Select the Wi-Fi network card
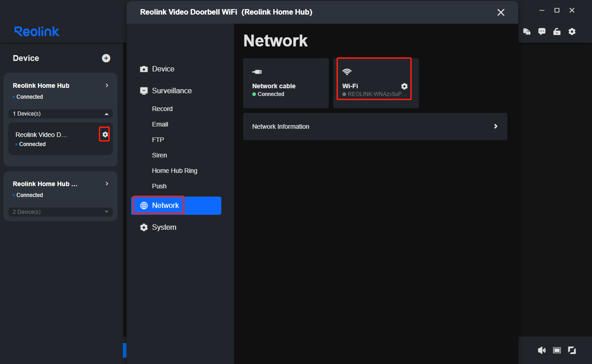The image size is (592, 364). (376, 83)
